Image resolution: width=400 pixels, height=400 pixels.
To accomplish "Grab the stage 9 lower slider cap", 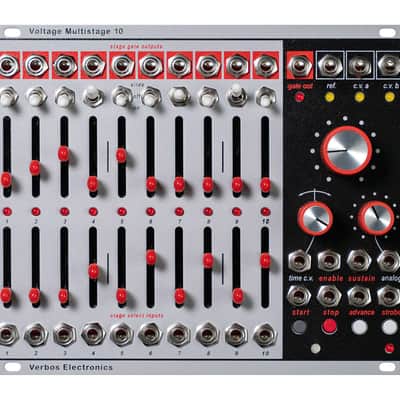I will coord(238,296).
